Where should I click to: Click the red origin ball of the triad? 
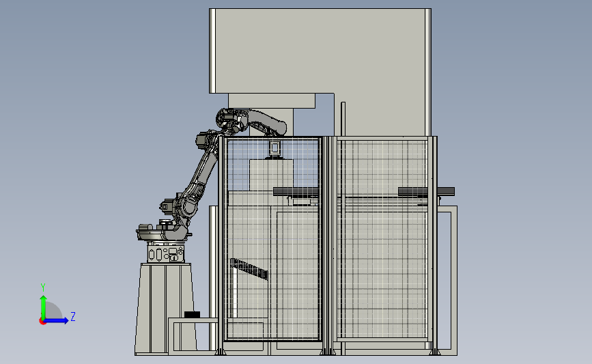tap(42, 322)
